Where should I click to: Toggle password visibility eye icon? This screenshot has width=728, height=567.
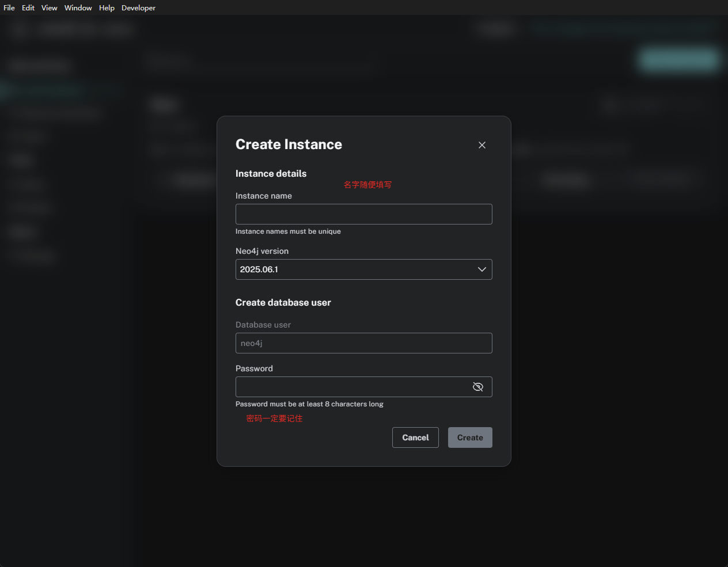pyautogui.click(x=478, y=387)
